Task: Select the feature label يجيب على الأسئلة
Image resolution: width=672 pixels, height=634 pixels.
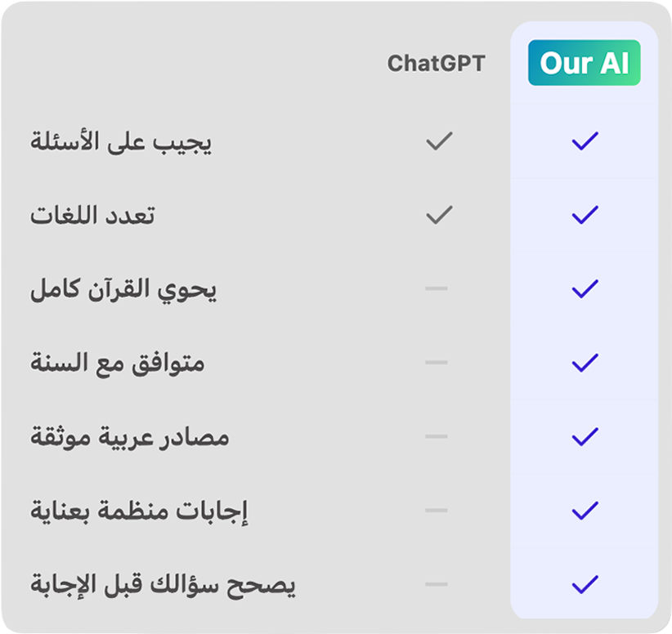Action: [x=121, y=141]
